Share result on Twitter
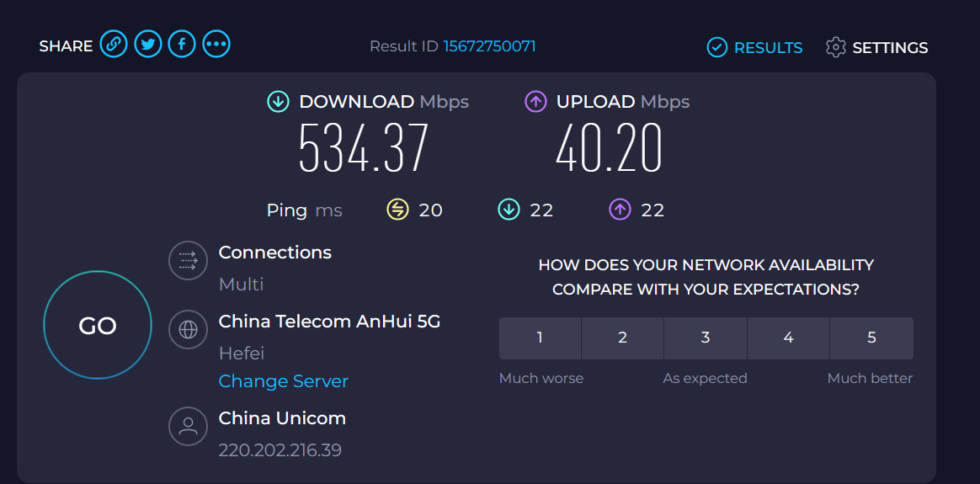This screenshot has width=980, height=484. (148, 44)
